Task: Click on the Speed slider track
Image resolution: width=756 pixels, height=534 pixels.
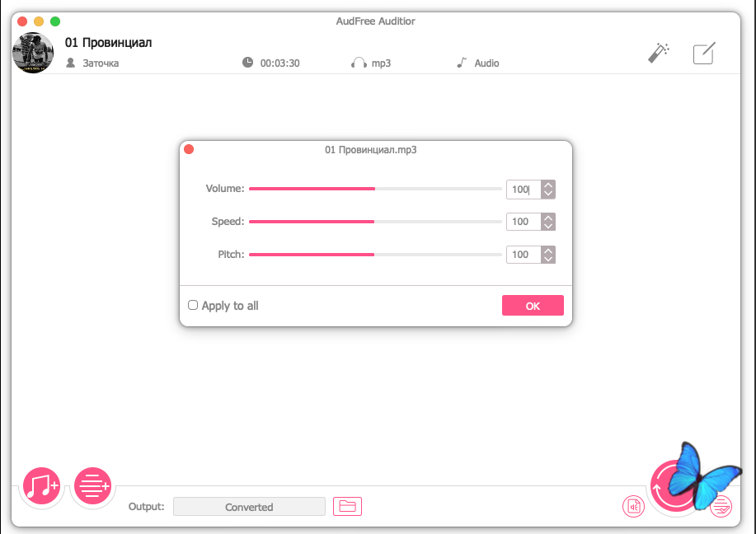Action: point(375,222)
